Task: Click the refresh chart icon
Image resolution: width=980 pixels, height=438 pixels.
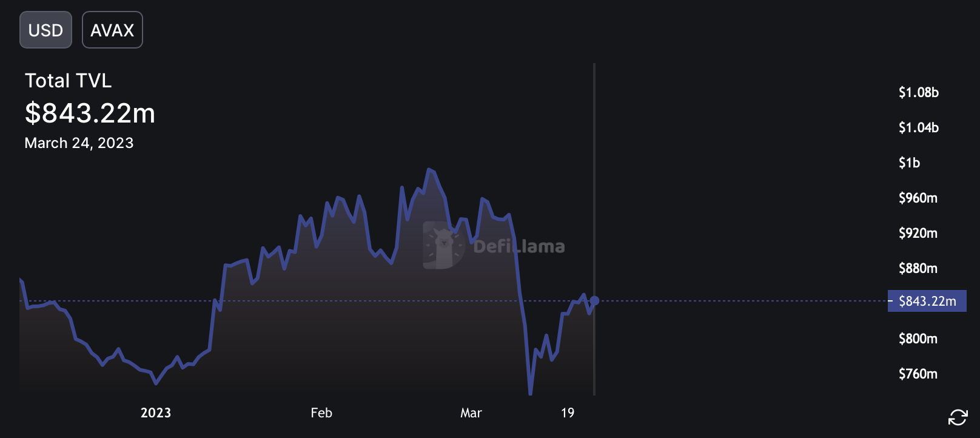Action: (x=958, y=417)
